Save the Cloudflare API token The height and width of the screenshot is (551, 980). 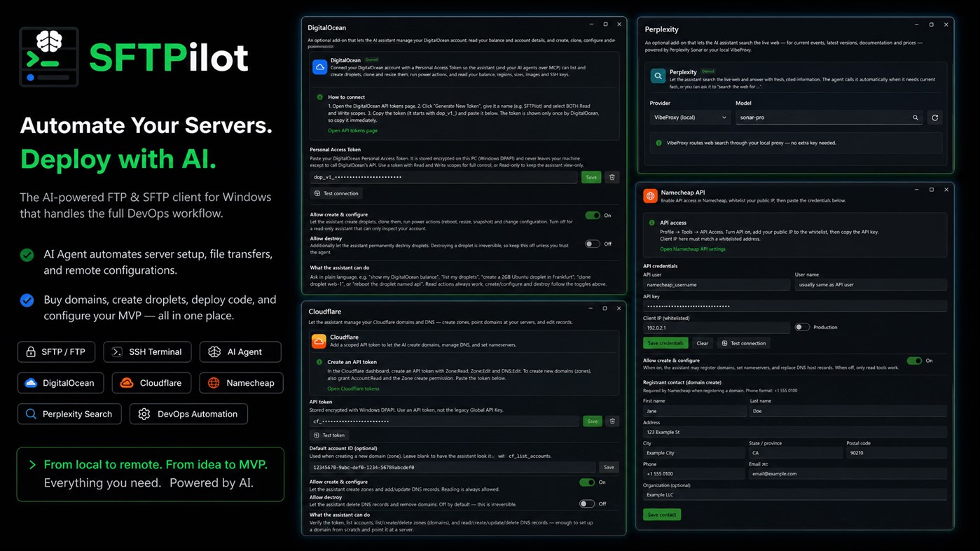coord(592,421)
